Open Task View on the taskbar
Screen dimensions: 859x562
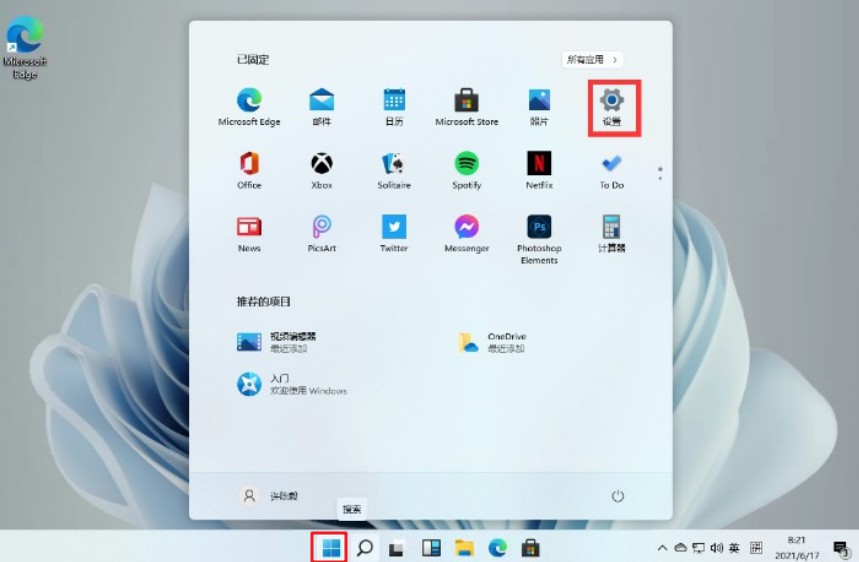pos(397,547)
